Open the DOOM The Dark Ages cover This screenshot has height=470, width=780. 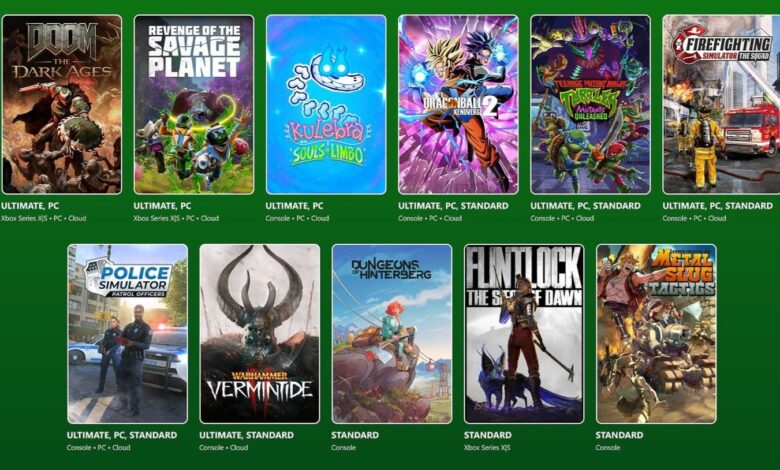[62, 104]
